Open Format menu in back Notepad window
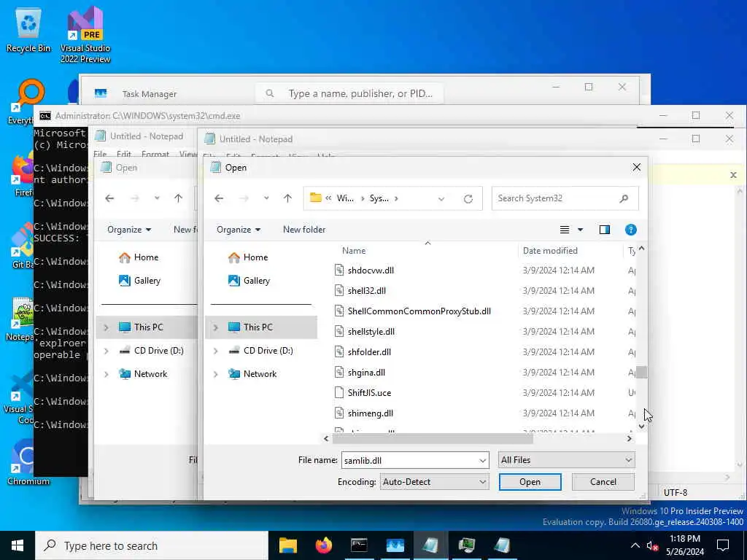747x560 pixels. pos(155,154)
